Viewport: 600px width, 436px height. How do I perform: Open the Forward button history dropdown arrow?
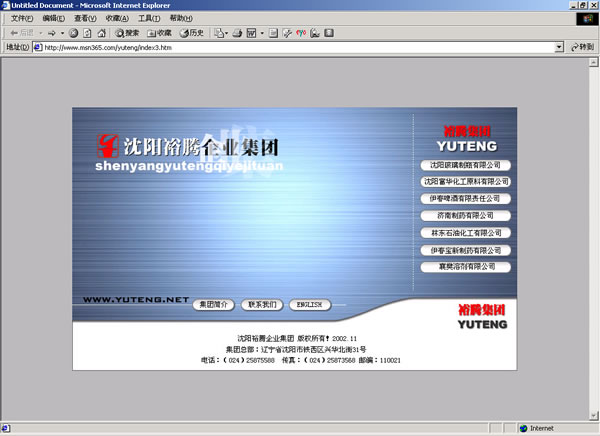click(x=62, y=33)
